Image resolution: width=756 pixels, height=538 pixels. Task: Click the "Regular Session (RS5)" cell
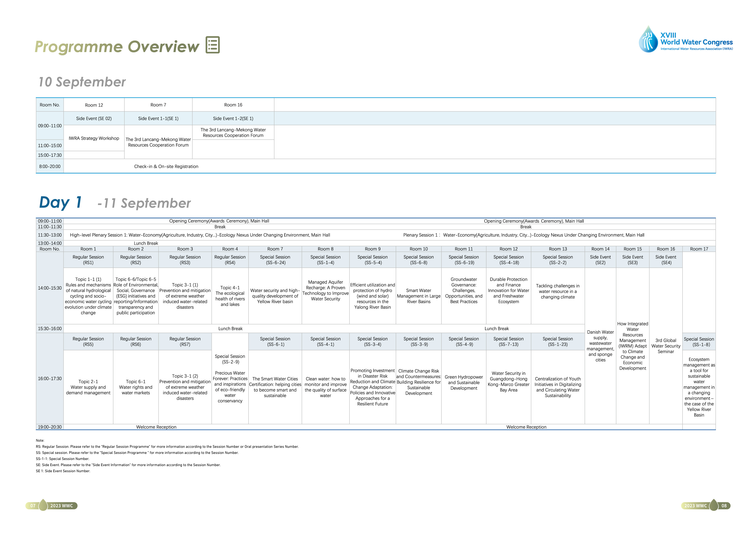(x=88, y=341)
